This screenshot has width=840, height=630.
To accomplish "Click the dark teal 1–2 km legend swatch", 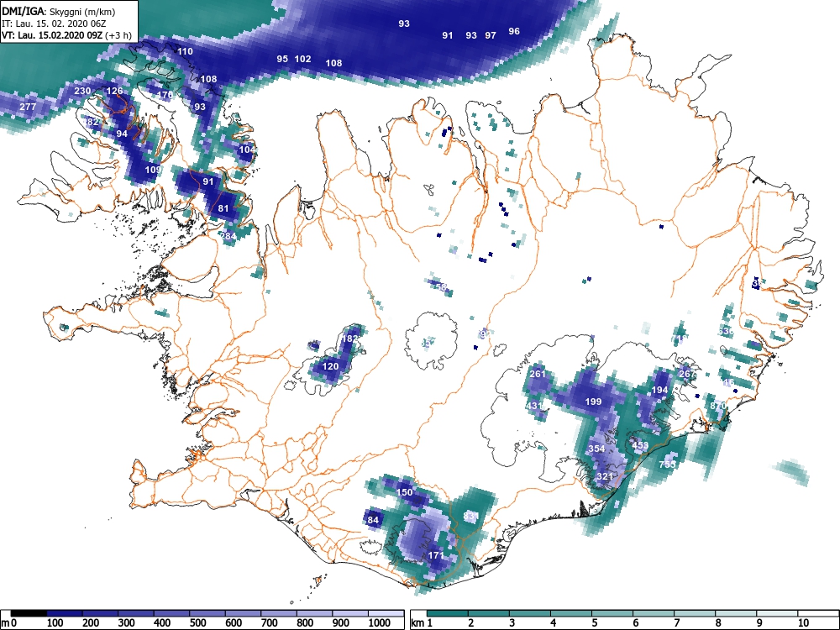I will pyautogui.click(x=448, y=613).
